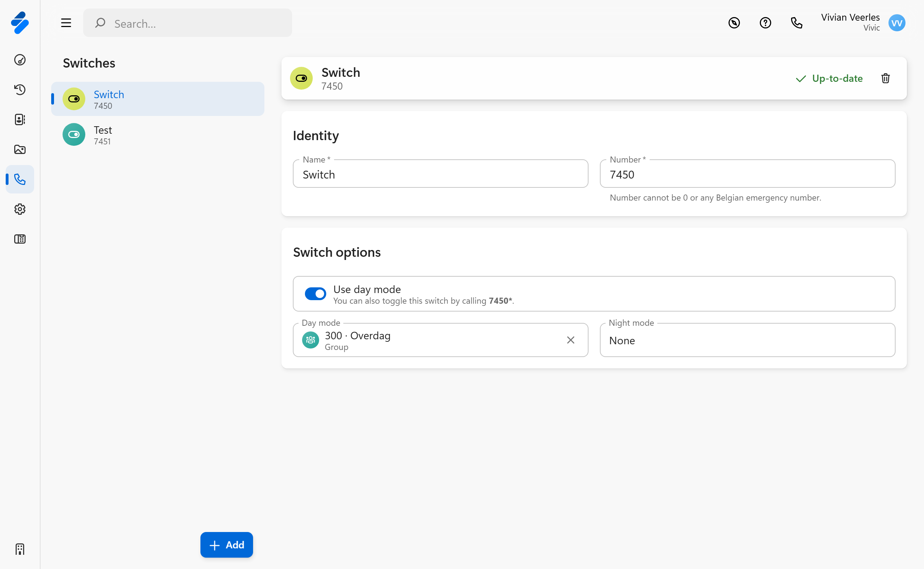Open the dashboard gauge icon in sidebar

pyautogui.click(x=20, y=60)
